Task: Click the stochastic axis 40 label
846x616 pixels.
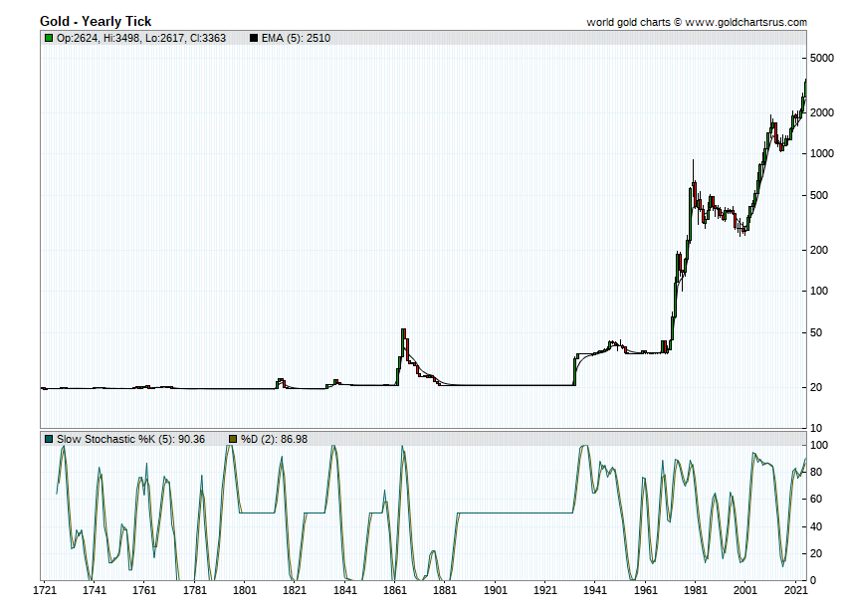Action: click(x=816, y=526)
